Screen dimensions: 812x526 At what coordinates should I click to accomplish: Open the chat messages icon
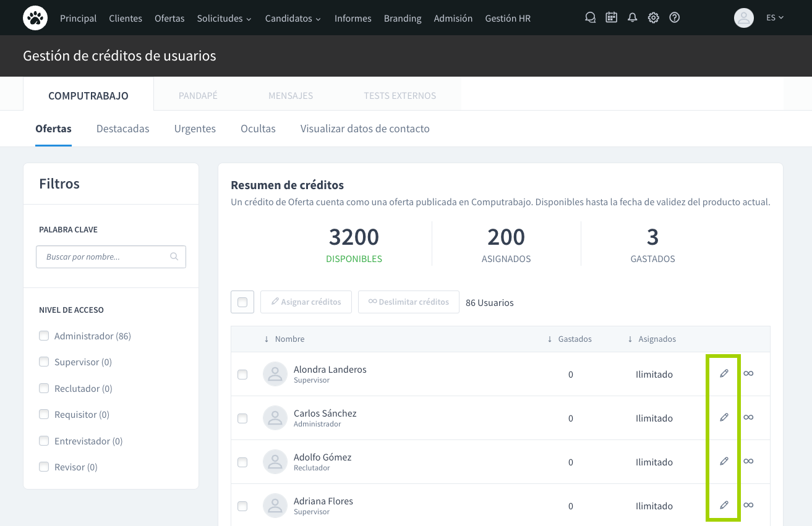pyautogui.click(x=590, y=18)
